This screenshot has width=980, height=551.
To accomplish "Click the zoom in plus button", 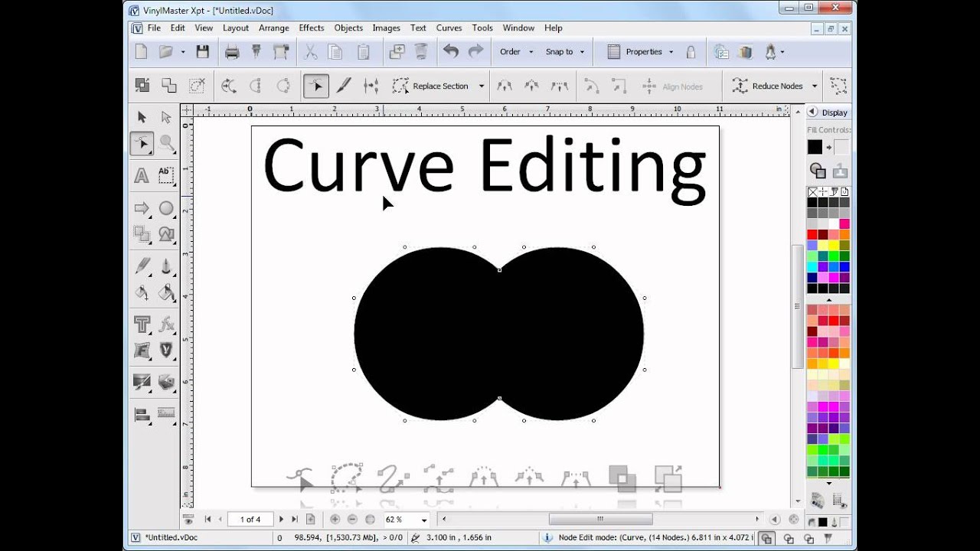I will 335,519.
